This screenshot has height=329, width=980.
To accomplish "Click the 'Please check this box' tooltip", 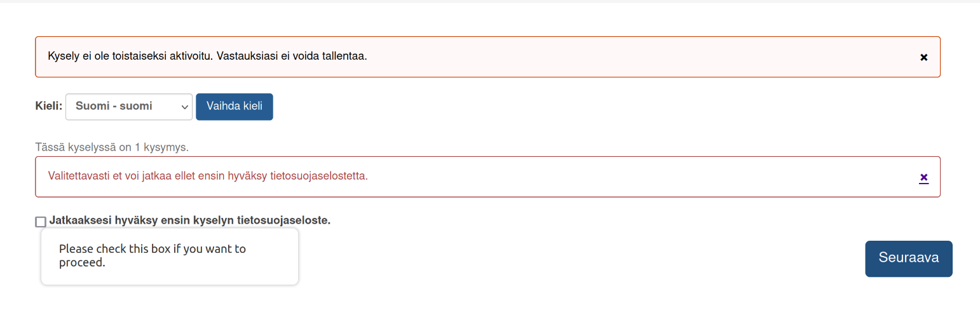I will pyautogui.click(x=169, y=256).
